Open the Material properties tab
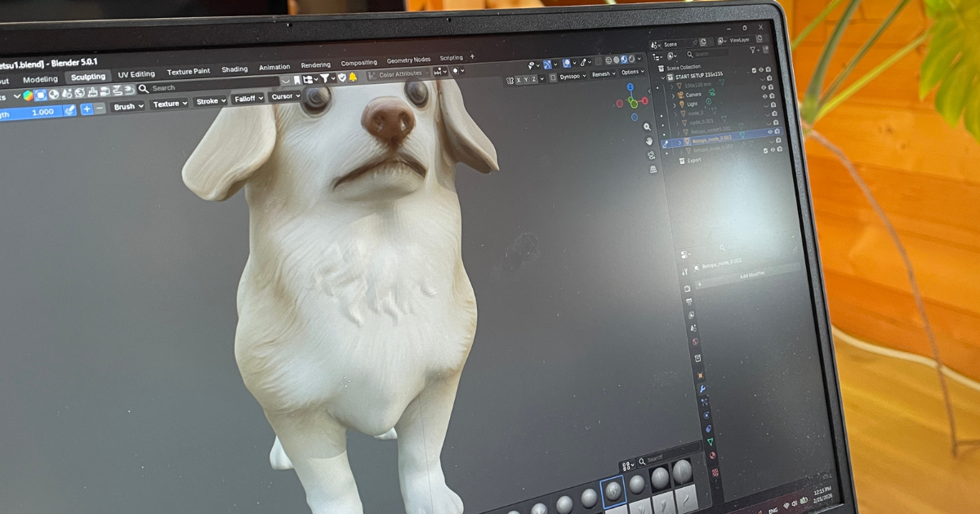The width and height of the screenshot is (980, 514). [712, 455]
